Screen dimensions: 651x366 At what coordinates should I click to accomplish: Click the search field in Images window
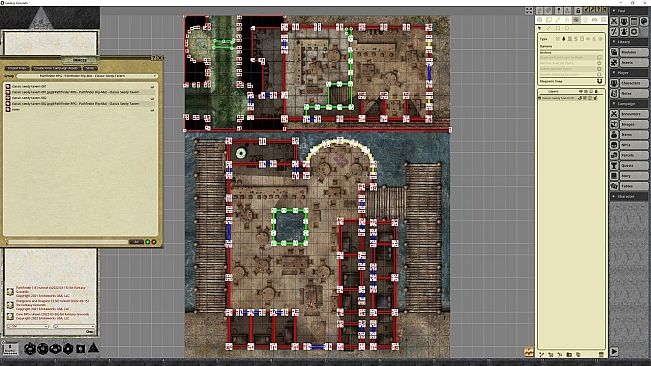coord(67,242)
